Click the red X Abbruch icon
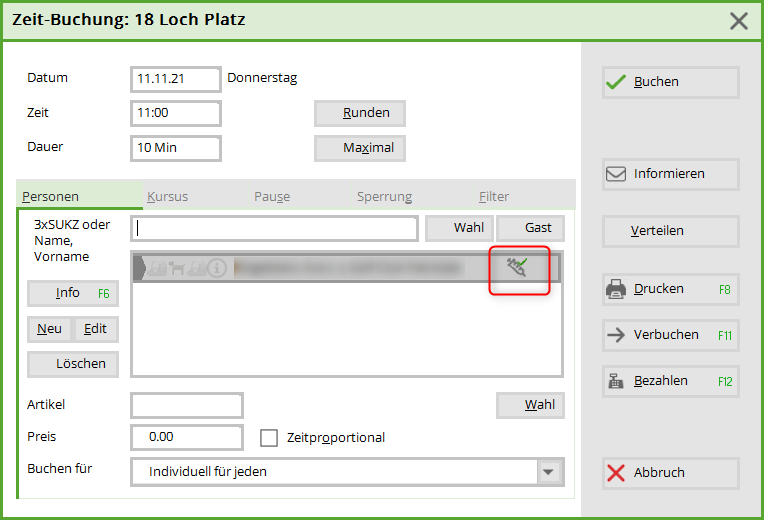 click(616, 473)
